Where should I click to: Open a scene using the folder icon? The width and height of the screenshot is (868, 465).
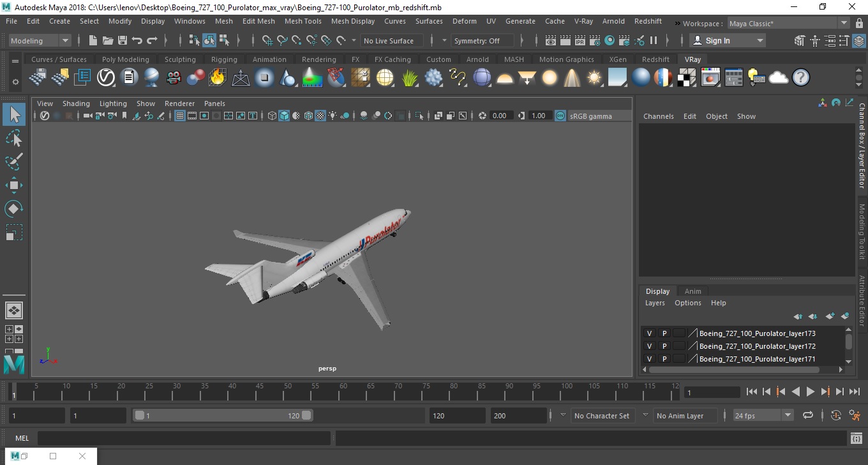[x=108, y=40]
